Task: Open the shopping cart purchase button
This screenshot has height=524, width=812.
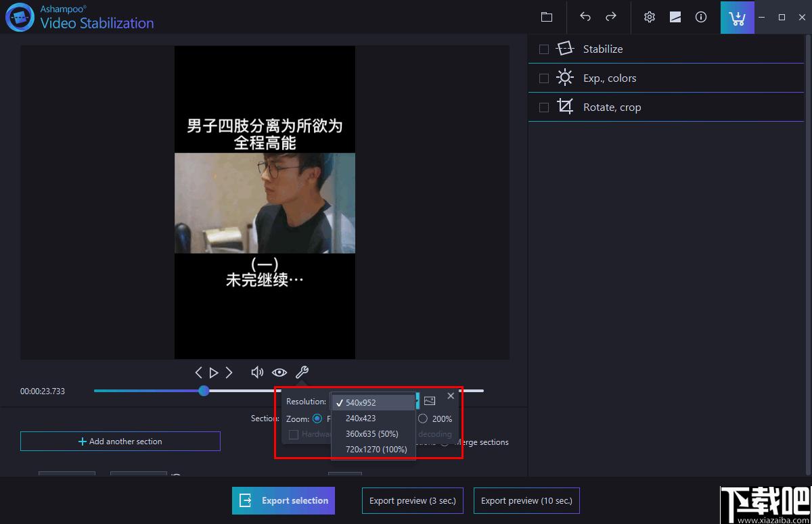Action: [738, 17]
